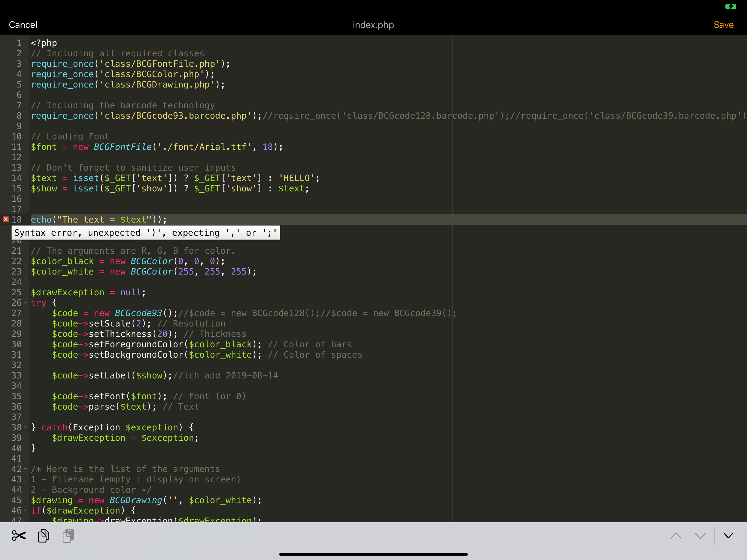Image resolution: width=747 pixels, height=560 pixels.
Task: Click the syntax error tooltip message
Action: (x=145, y=233)
